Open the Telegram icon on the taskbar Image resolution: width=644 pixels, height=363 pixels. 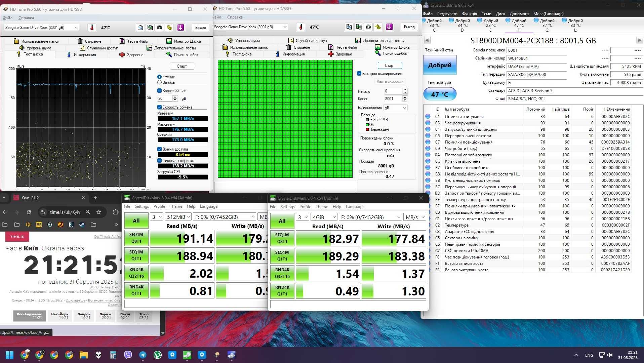pyautogui.click(x=143, y=355)
